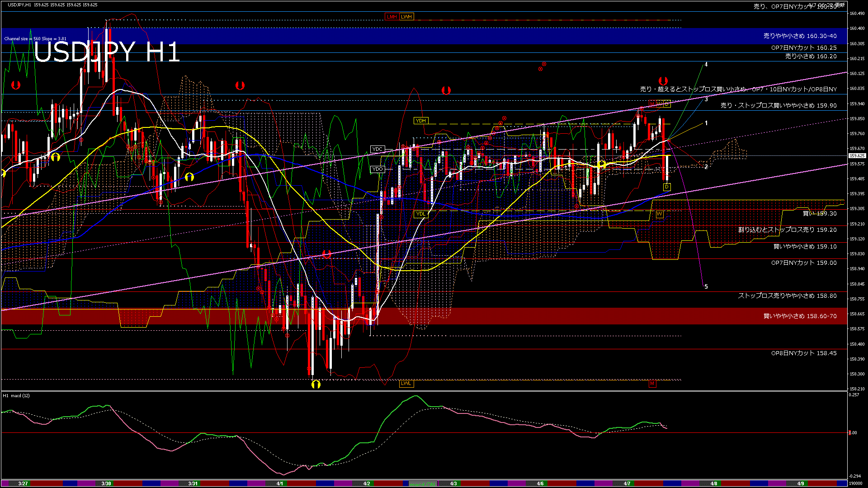Click the LWH label next to LMH
The image size is (868, 488).
[406, 17]
